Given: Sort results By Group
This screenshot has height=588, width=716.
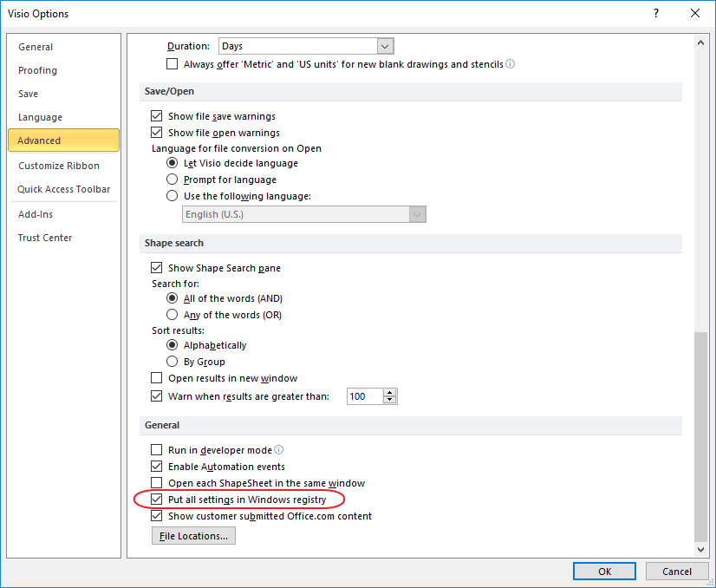Looking at the screenshot, I should [x=172, y=362].
